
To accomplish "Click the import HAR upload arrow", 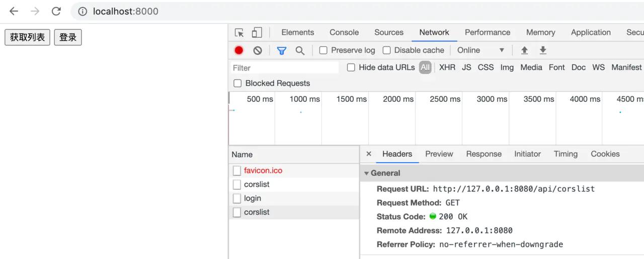I will coord(524,50).
